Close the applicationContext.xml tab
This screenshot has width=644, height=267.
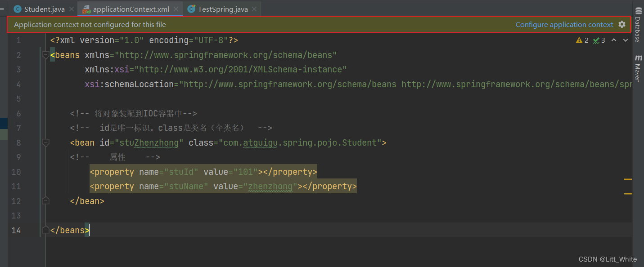pyautogui.click(x=176, y=9)
